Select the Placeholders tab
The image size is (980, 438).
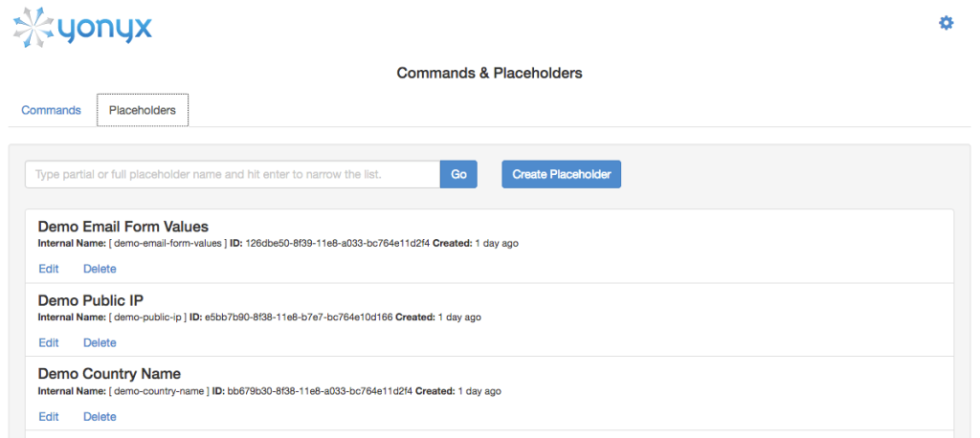pos(143,111)
